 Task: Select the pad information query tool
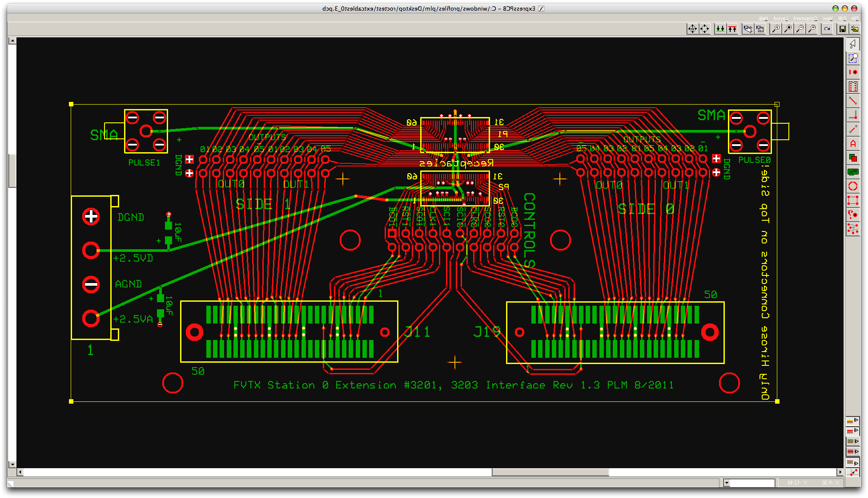pos(853,215)
